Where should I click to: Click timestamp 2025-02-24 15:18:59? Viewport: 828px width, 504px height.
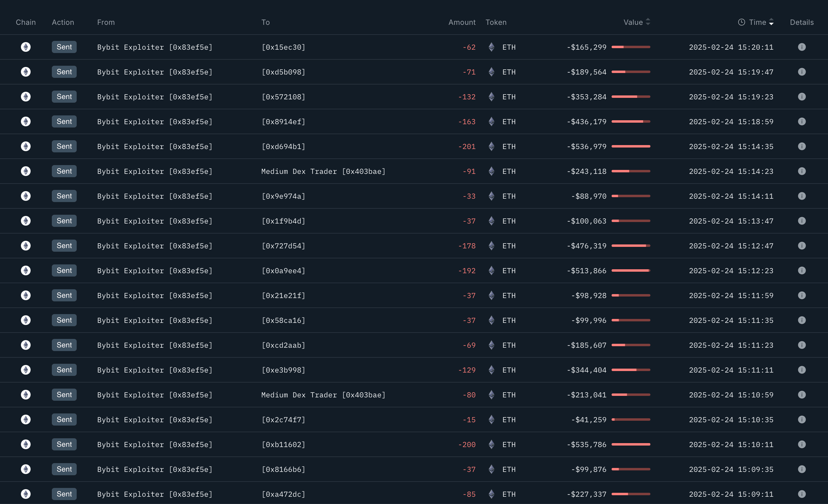[731, 121]
